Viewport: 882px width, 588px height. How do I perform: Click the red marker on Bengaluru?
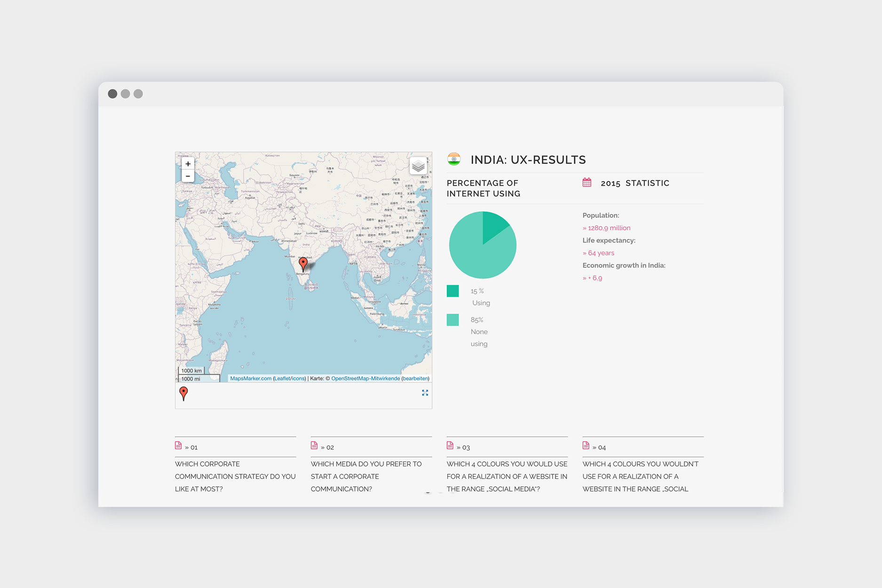[303, 263]
